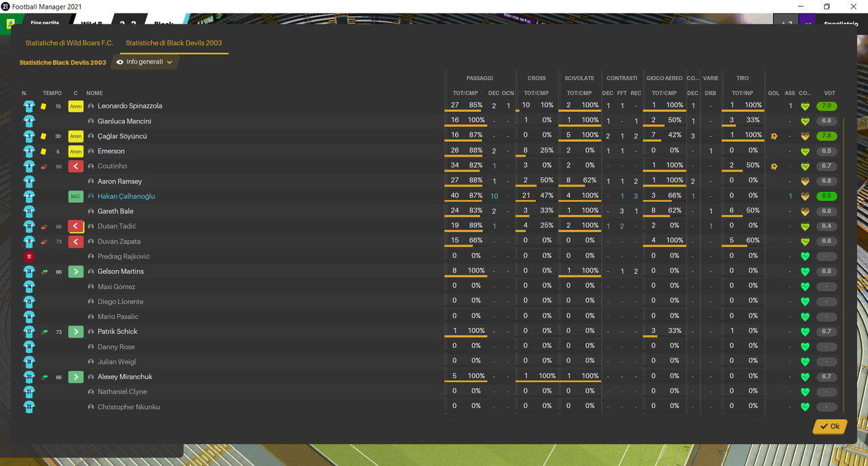This screenshot has height=466, width=868.
Task: Click Amm badge next to Çağlar Söyüncü
Action: pos(76,136)
